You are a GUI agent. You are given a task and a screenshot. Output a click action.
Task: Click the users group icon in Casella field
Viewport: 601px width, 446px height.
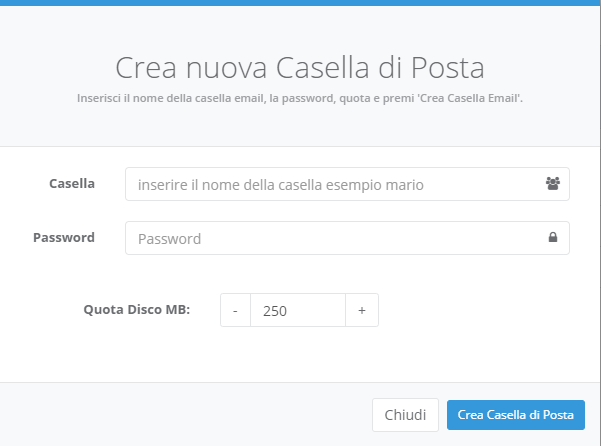pyautogui.click(x=553, y=184)
